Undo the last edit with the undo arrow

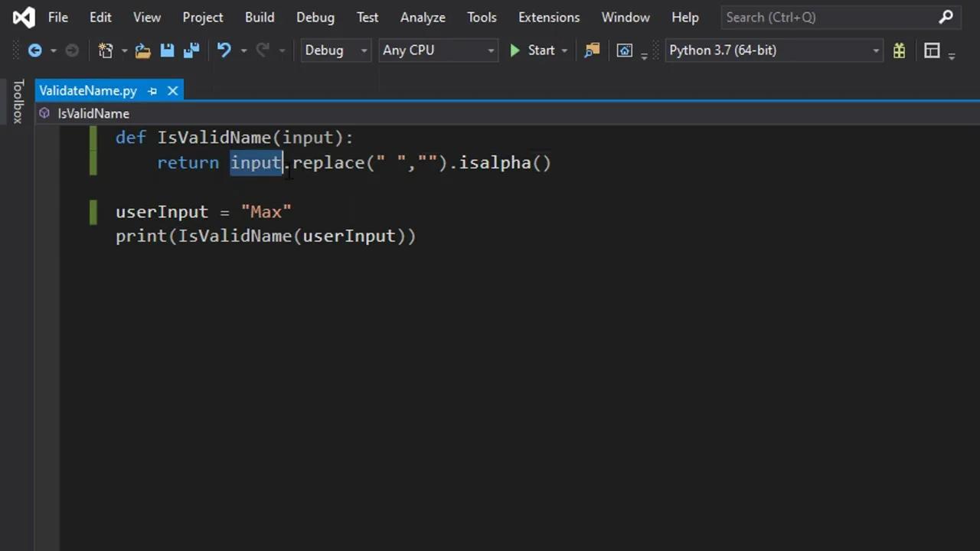pos(224,51)
